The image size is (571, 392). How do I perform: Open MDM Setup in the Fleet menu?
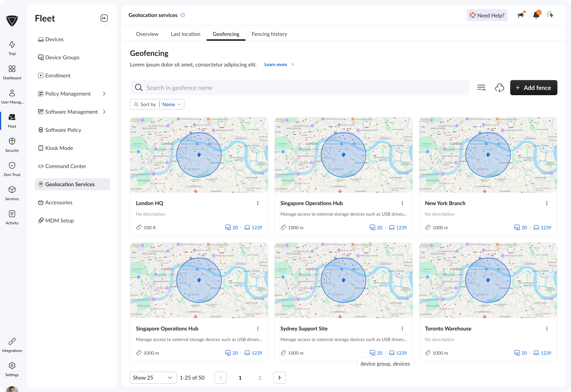(x=73, y=221)
